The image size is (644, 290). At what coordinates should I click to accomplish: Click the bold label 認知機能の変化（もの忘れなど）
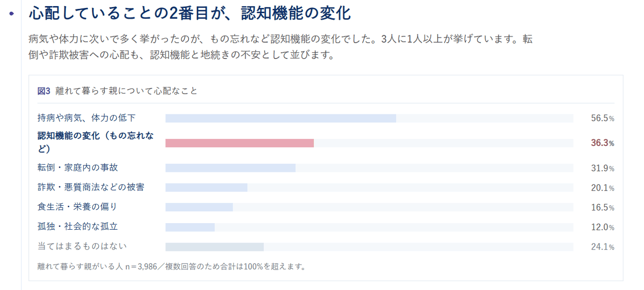click(95, 142)
